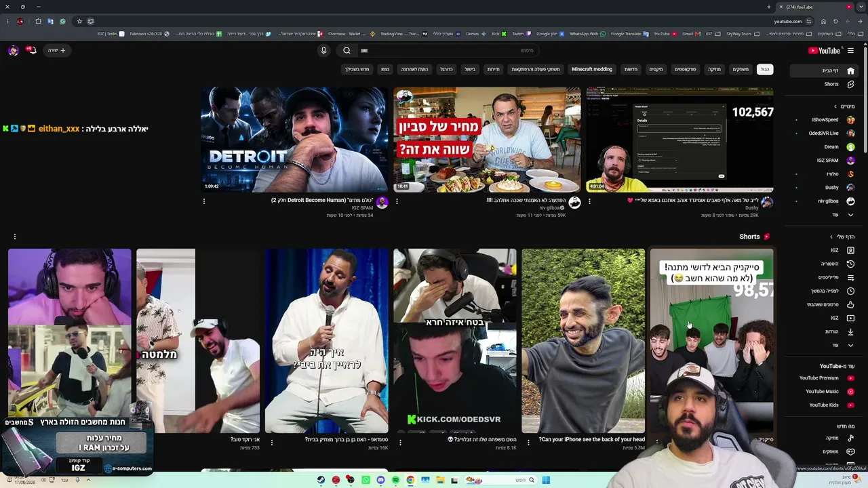Play the 102,567 live stream thumbnail
Viewport: 868px width, 488px height.
[x=679, y=139]
